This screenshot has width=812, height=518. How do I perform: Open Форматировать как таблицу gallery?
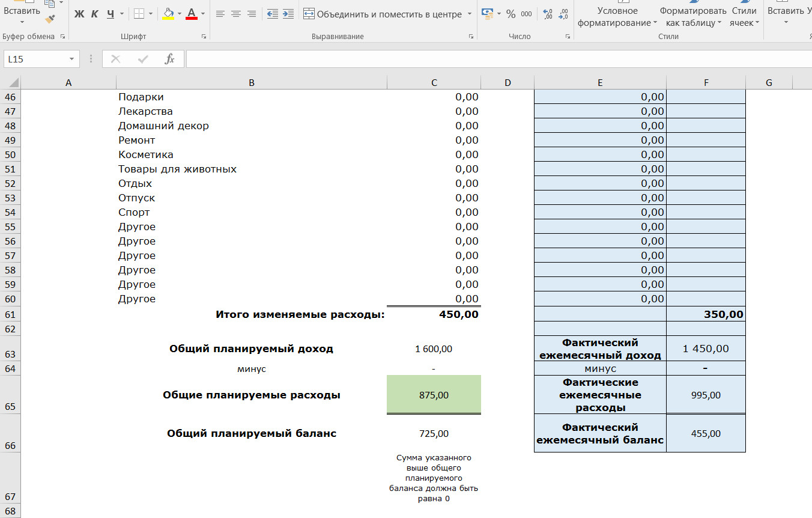point(693,17)
